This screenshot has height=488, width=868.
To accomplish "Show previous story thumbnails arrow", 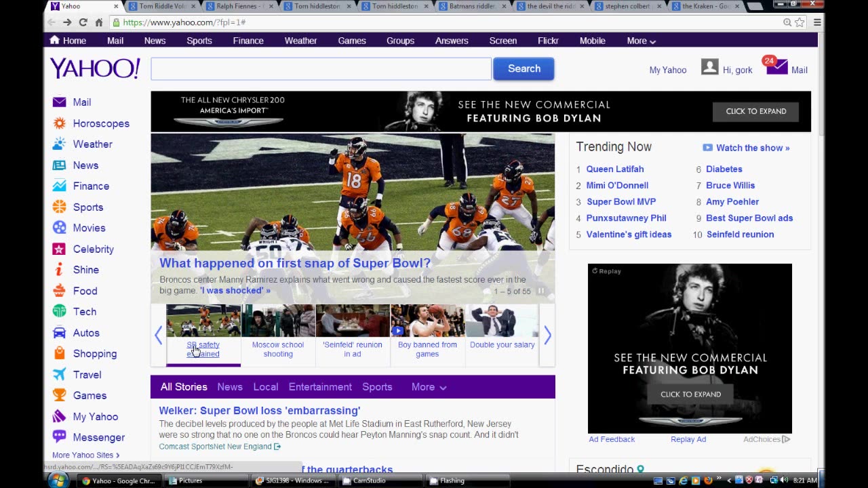I will point(159,335).
